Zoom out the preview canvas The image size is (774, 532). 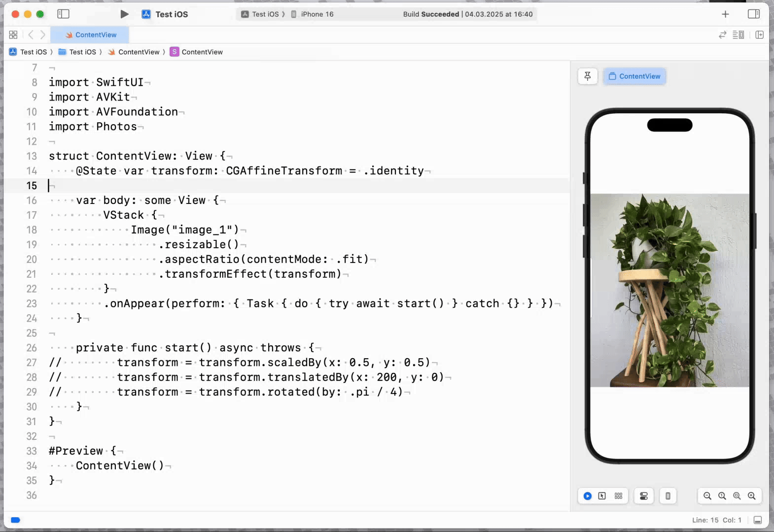pos(707,496)
